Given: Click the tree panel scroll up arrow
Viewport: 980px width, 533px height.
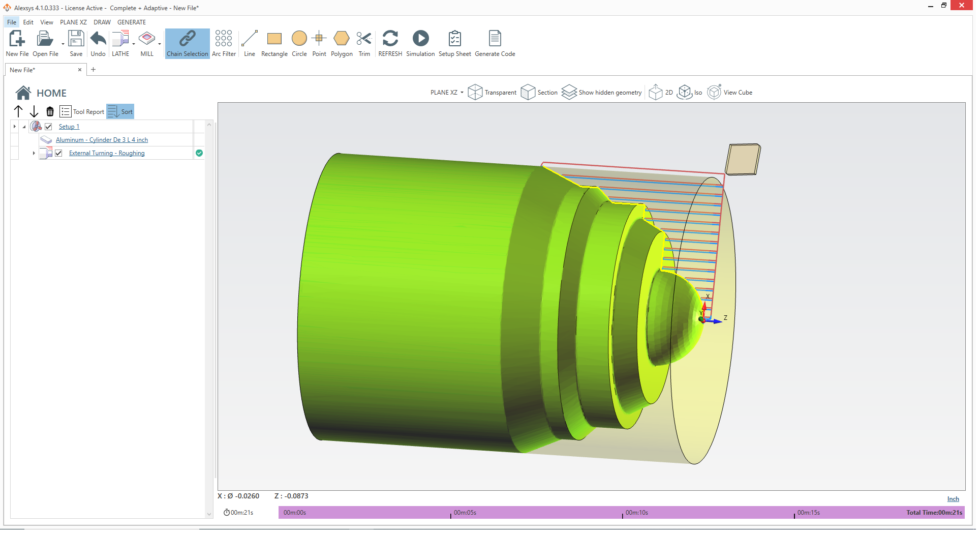Looking at the screenshot, I should [209, 125].
